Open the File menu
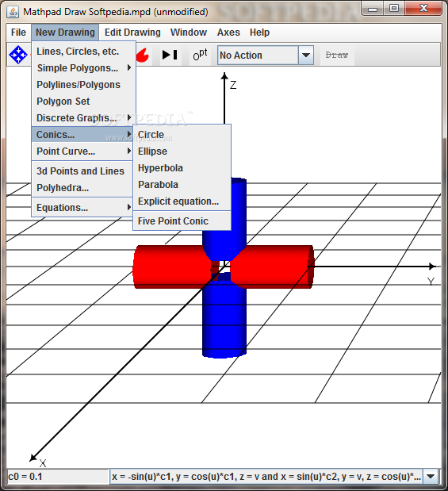Viewport: 448px width, 491px height. click(18, 33)
